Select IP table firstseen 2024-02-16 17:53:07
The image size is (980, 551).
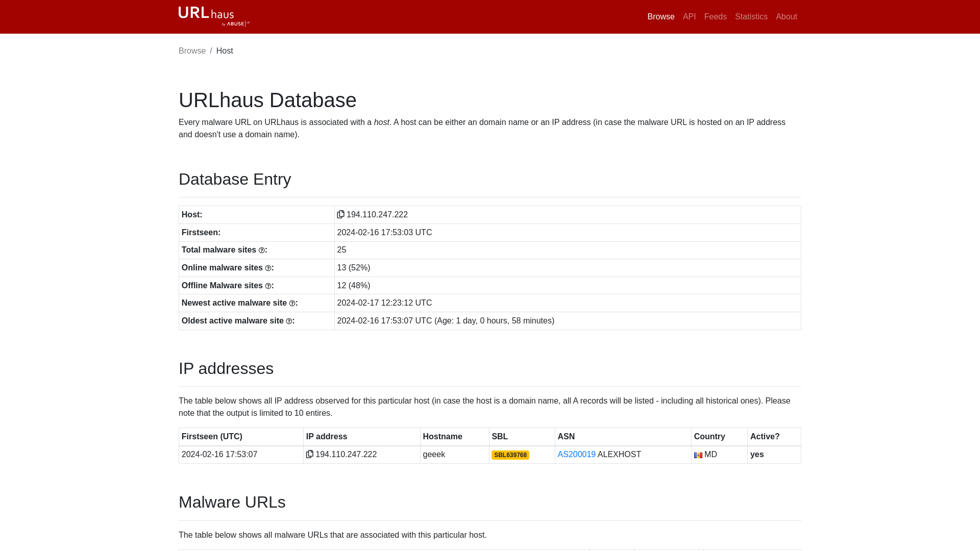[x=219, y=455]
